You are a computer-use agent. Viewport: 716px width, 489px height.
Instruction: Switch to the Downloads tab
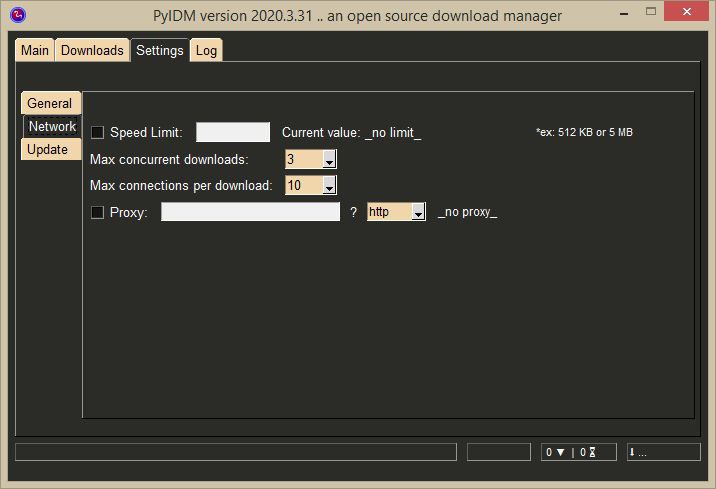[92, 50]
